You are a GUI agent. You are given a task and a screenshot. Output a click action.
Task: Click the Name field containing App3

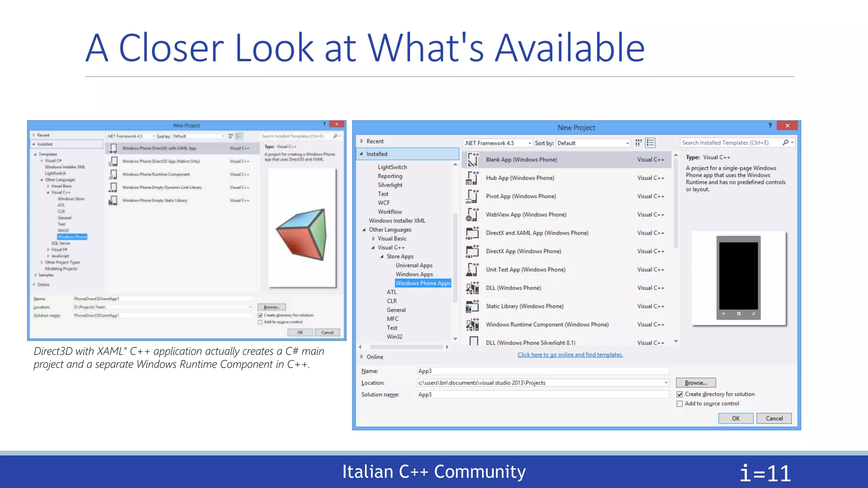pos(542,371)
